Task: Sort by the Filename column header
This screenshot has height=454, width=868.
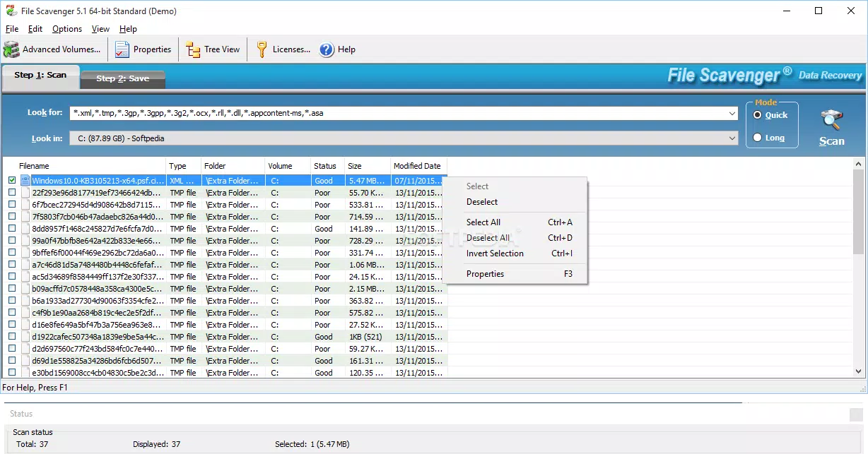Action: pos(85,166)
